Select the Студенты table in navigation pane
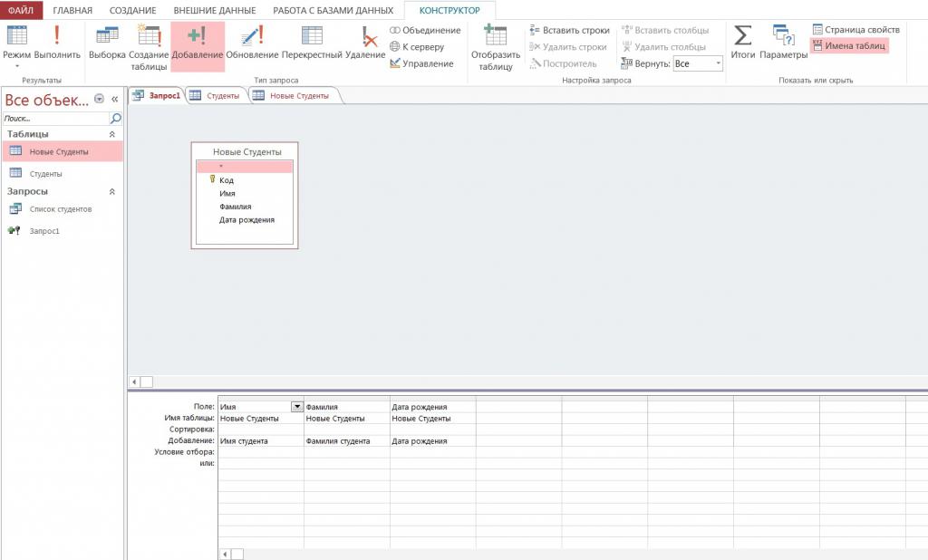The height and width of the screenshot is (560, 928). point(63,173)
